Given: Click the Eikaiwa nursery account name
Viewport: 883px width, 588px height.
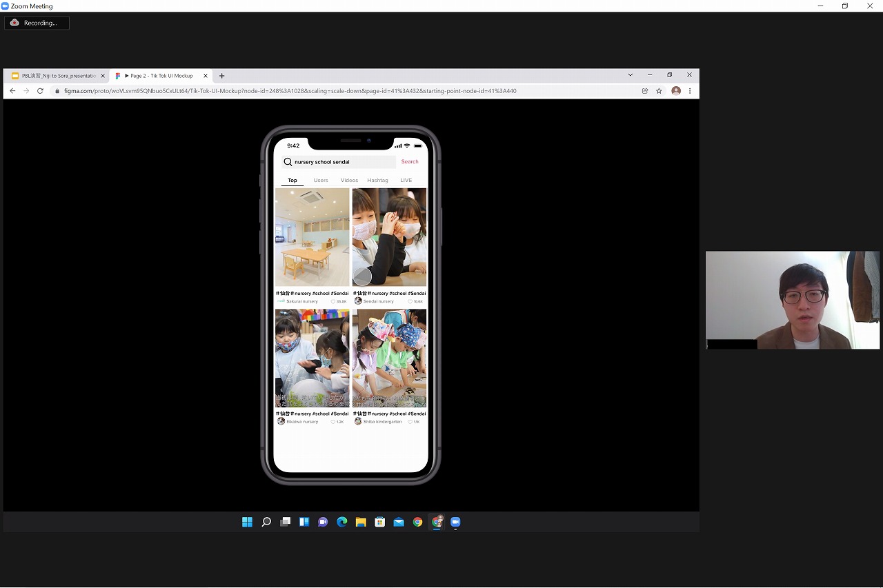Looking at the screenshot, I should [302, 422].
